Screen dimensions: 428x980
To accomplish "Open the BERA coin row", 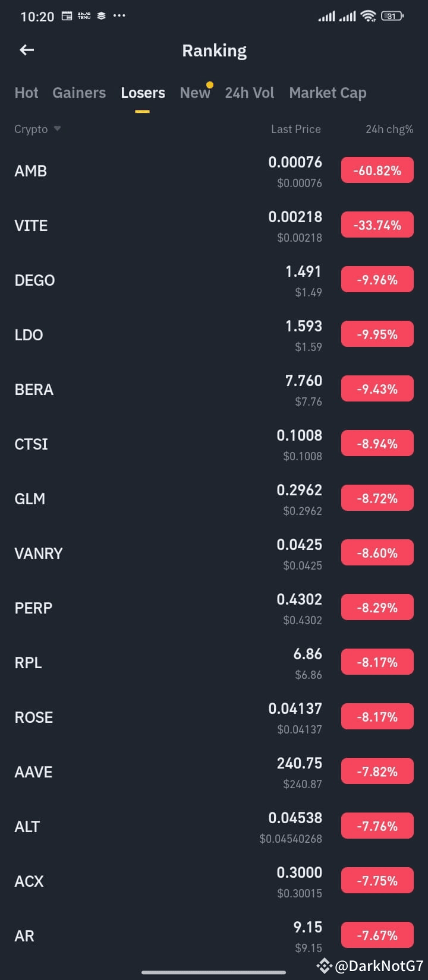I will point(214,390).
